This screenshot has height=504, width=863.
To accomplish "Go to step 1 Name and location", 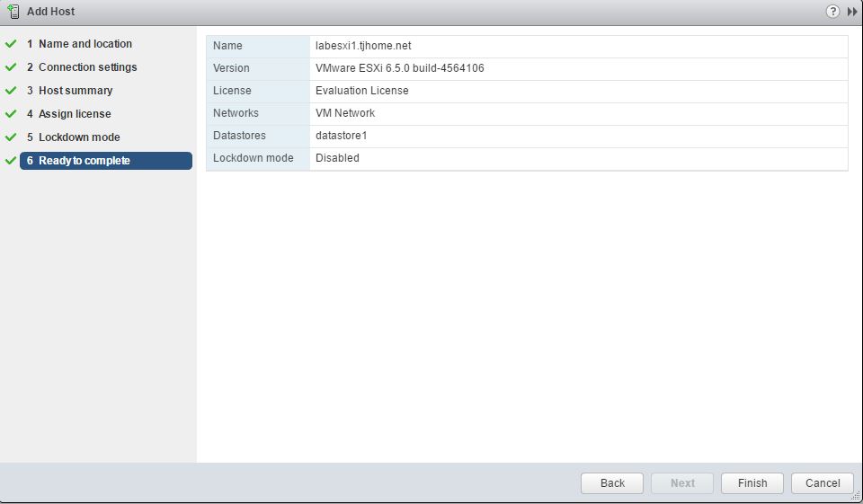I will pyautogui.click(x=79, y=43).
